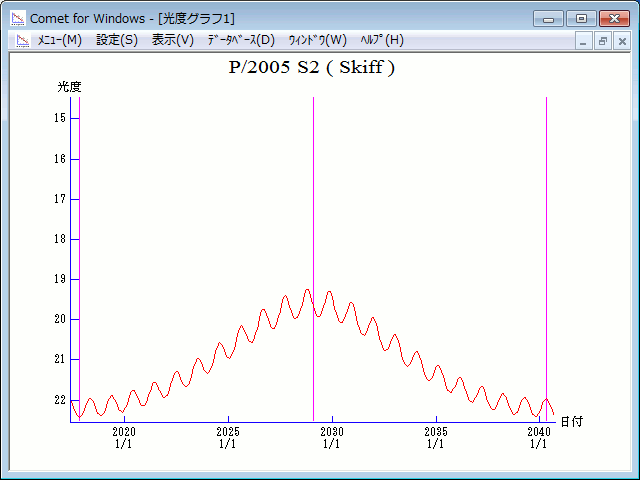The height and width of the screenshot is (480, 640).
Task: Minimize the inner graph child window
Action: point(585,41)
